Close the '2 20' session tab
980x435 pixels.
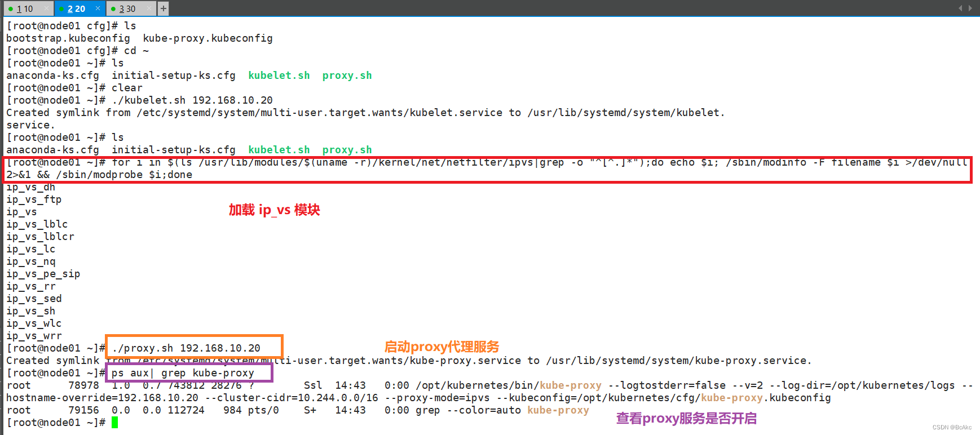(x=98, y=8)
